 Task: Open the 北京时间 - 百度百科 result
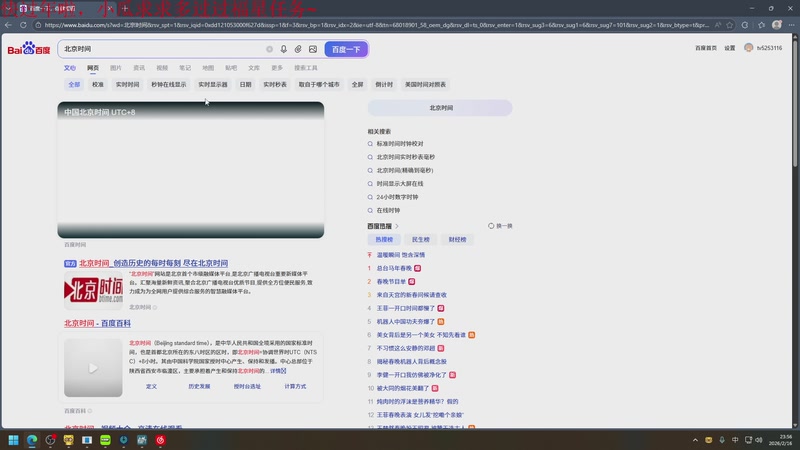click(97, 323)
